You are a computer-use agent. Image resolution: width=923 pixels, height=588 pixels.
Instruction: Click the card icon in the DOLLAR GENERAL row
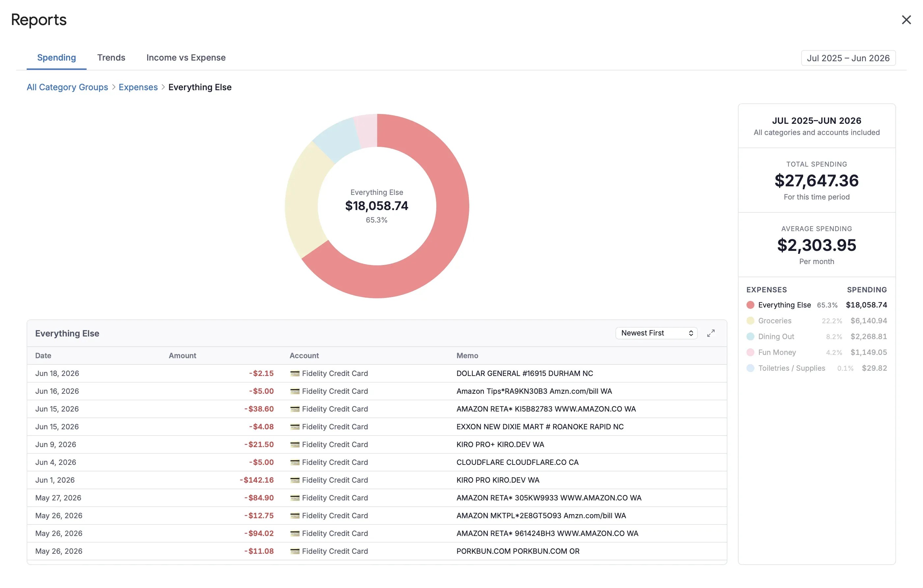point(294,373)
